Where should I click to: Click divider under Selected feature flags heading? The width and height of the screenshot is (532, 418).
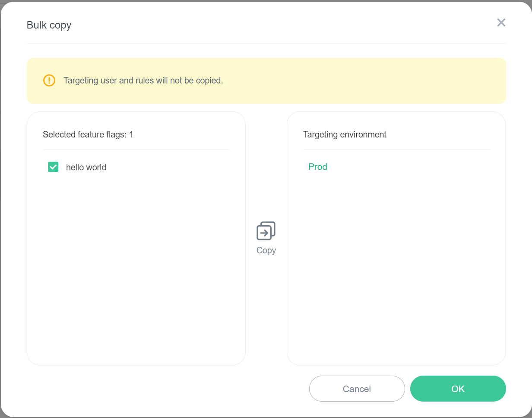click(136, 149)
